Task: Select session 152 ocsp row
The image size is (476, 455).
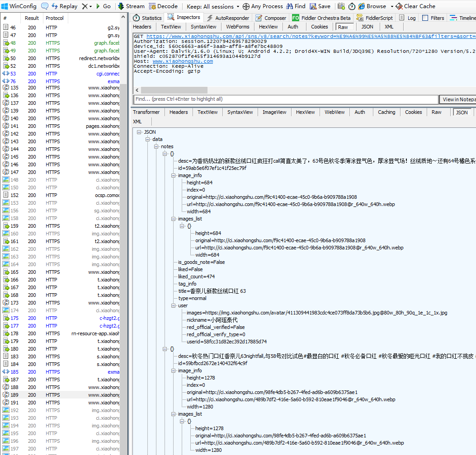Action: tap(61, 195)
